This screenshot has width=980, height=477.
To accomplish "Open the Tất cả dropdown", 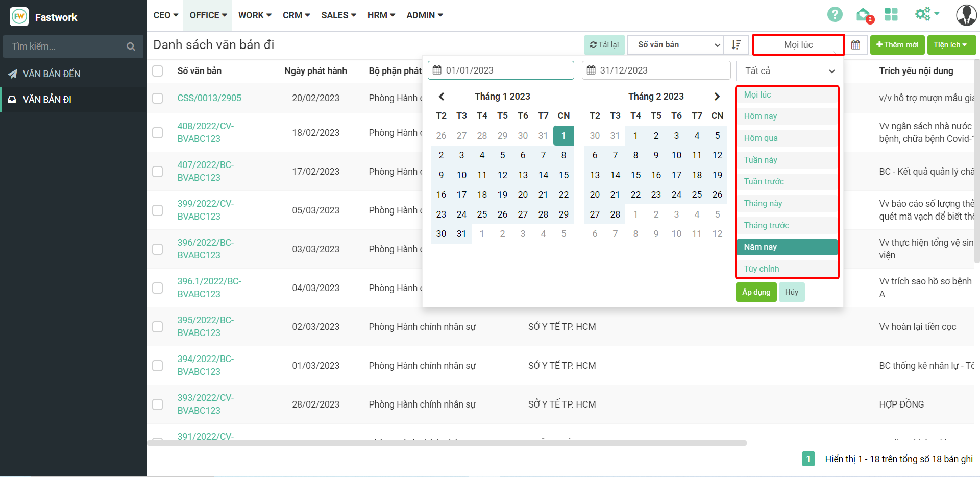I will point(787,71).
